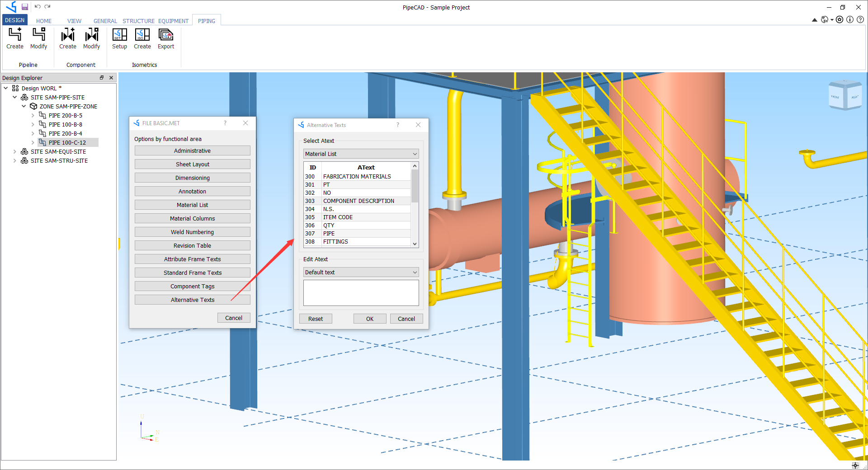Expand PIPE 200-B-5 node

pos(33,115)
